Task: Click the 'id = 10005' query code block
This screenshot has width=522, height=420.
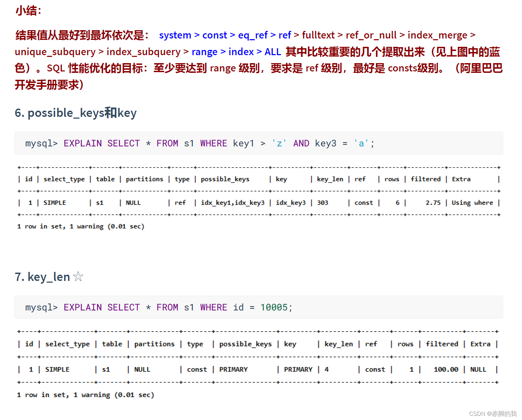Action: (259, 307)
